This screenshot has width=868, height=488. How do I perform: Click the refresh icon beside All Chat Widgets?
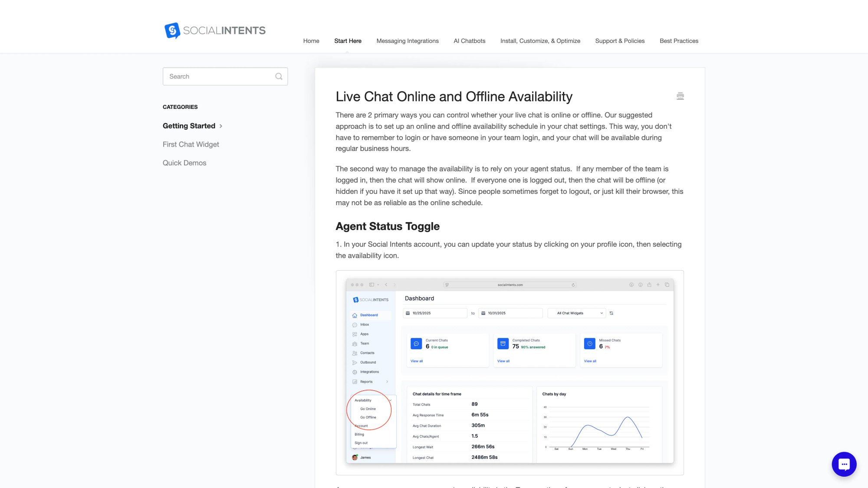[x=612, y=313]
